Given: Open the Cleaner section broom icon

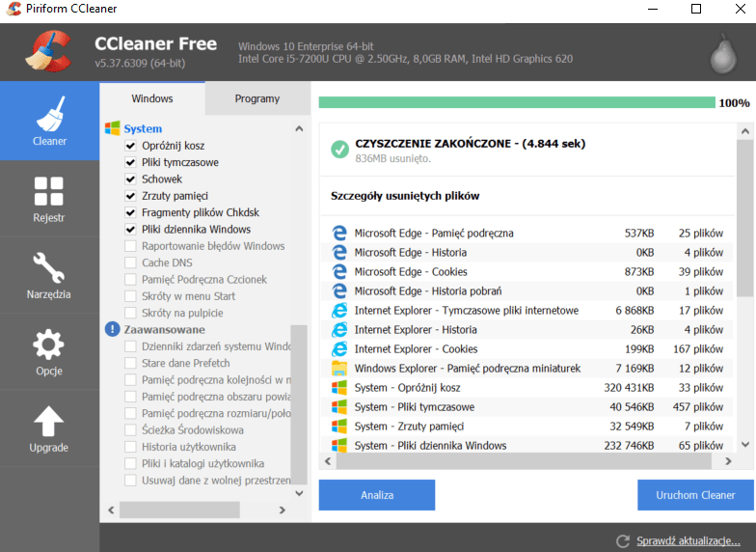Looking at the screenshot, I should (50, 114).
